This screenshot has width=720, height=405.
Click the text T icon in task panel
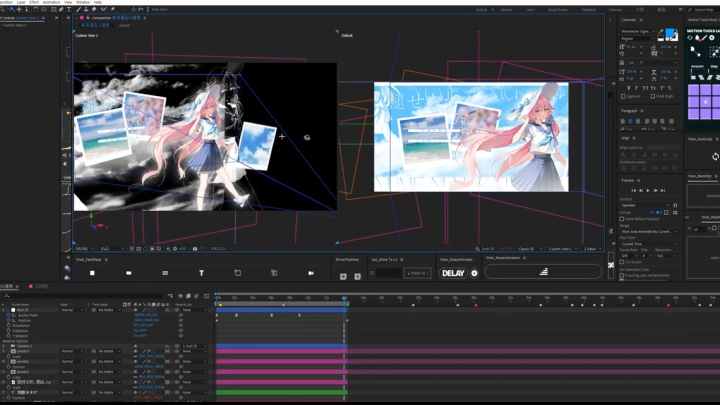201,272
